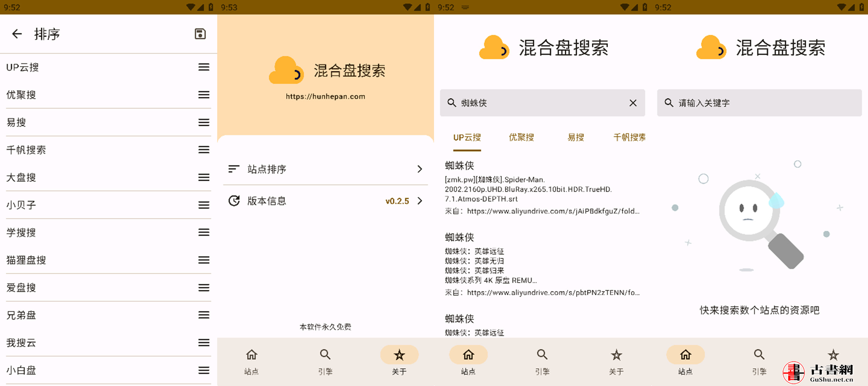The height and width of the screenshot is (386, 868).
Task: Tap the drag handle for 小白盘 row
Action: click(x=204, y=371)
